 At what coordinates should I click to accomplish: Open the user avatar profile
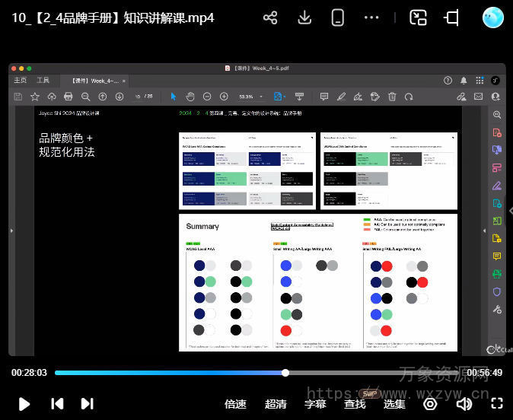click(493, 17)
